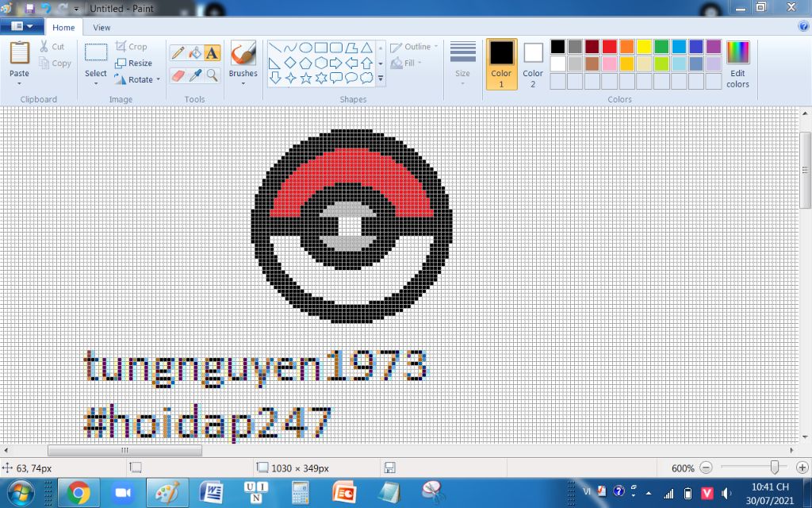Choose the Triangle shape

pos(366,48)
